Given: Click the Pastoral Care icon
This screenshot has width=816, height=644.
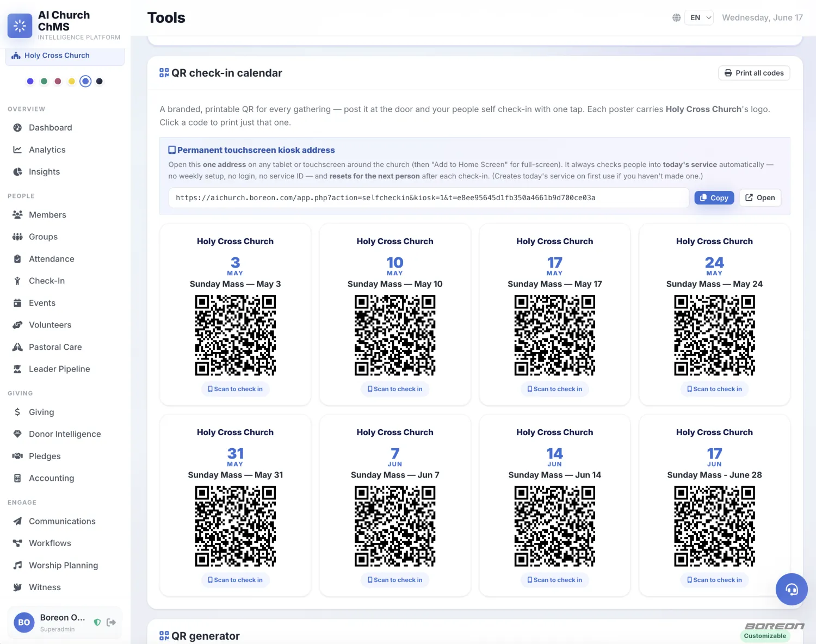Looking at the screenshot, I should (17, 347).
